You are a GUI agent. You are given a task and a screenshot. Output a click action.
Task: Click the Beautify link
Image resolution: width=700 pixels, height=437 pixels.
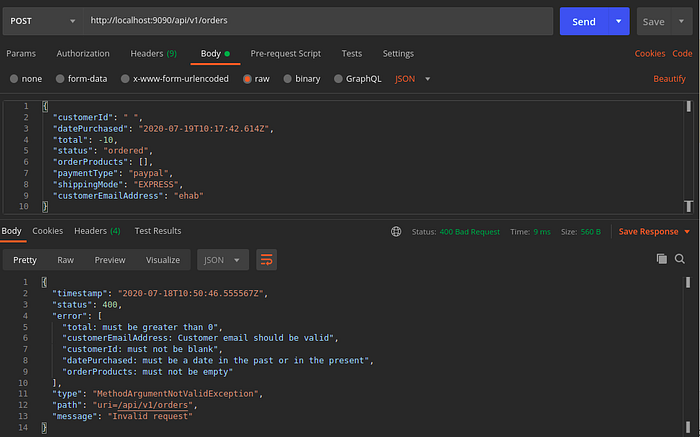point(669,79)
